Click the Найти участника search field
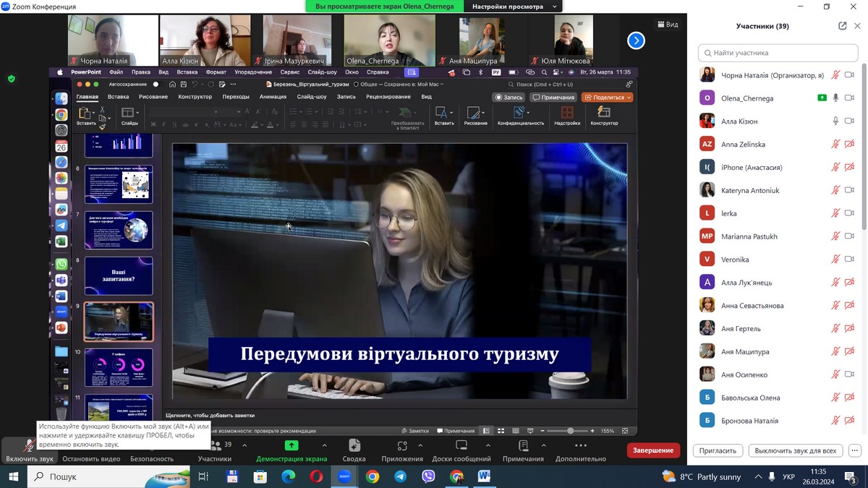Viewport: 868px width, 488px height. tap(778, 53)
